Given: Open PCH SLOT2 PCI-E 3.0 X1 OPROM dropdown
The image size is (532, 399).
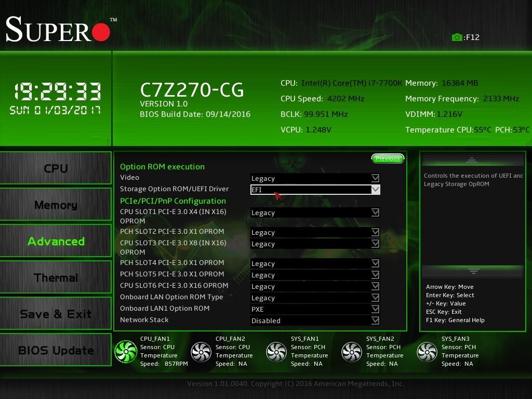Looking at the screenshot, I should point(315,232).
